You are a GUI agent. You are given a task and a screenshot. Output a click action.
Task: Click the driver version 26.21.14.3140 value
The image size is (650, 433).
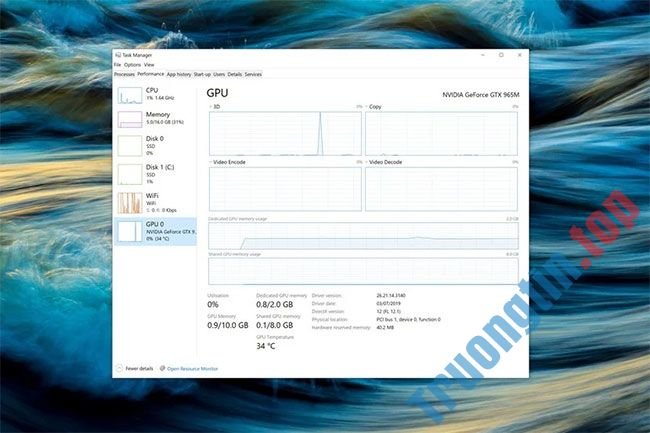point(391,296)
